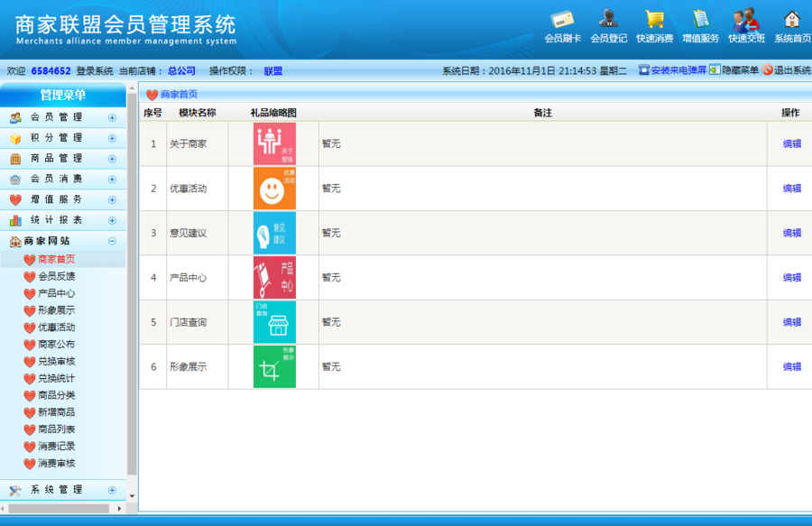Open 会员登记 member registration icon

[x=607, y=20]
